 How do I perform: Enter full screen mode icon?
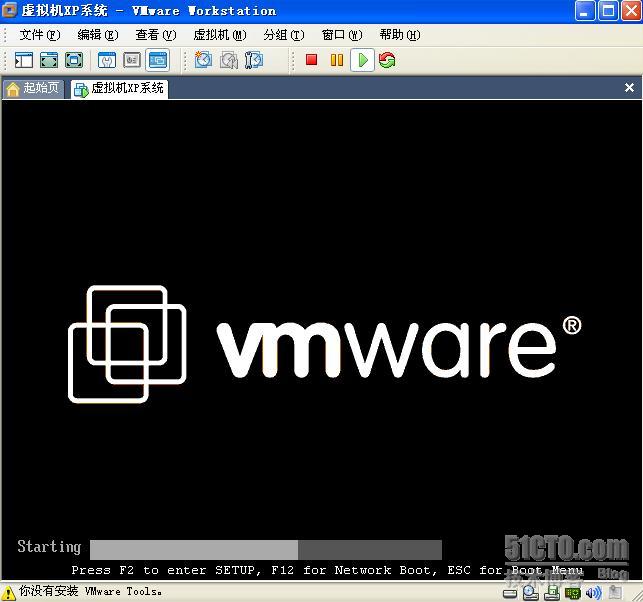tap(74, 60)
